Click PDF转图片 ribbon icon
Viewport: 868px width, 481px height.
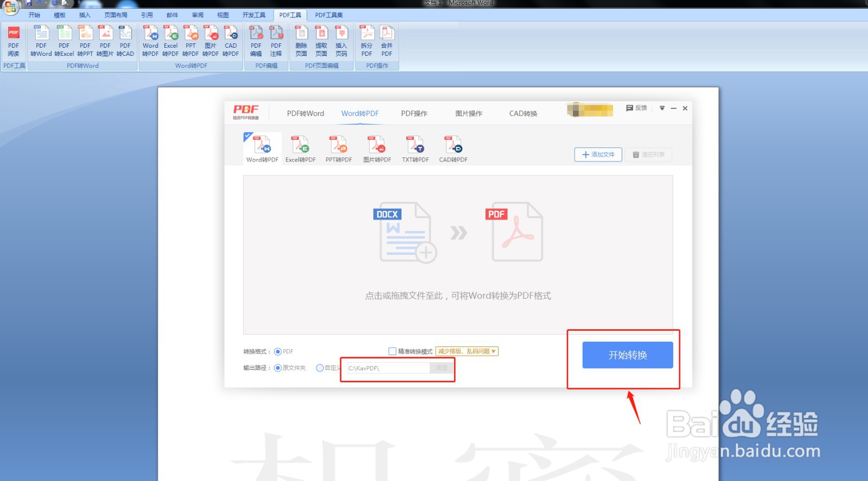tap(105, 42)
